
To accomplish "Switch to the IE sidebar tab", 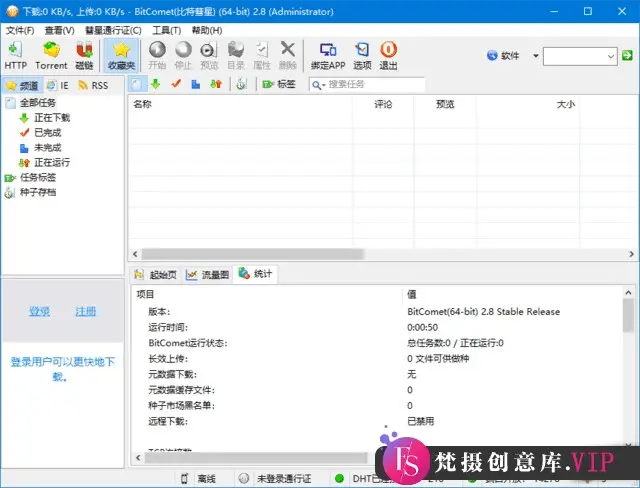I will 58,85.
